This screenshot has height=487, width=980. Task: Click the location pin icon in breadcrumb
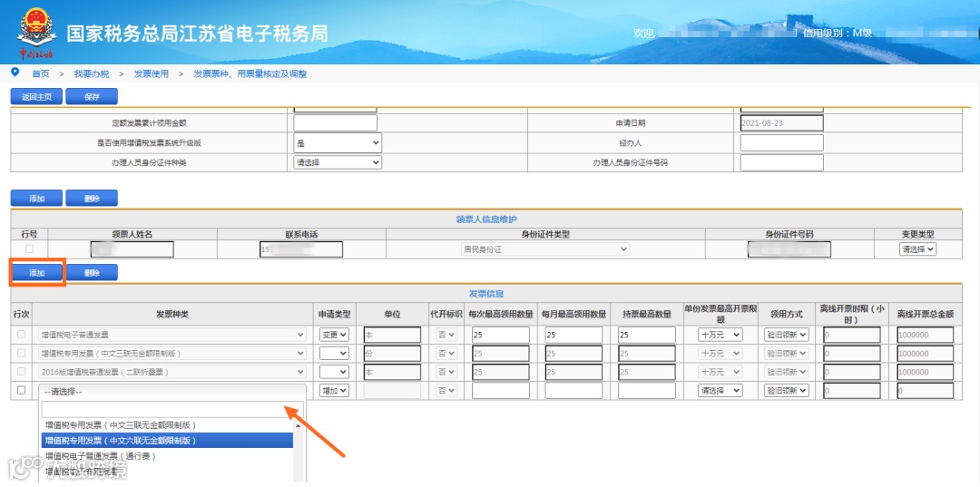point(15,73)
